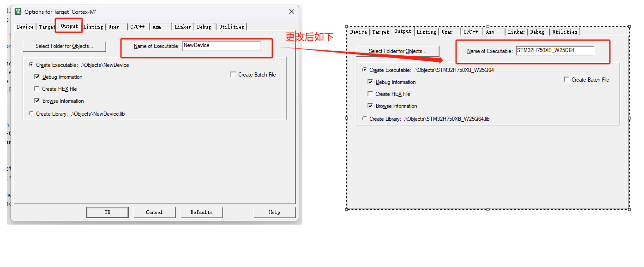Click Select Folder for Objects in right panel
Image resolution: width=644 pixels, height=267 pixels.
coord(397,51)
